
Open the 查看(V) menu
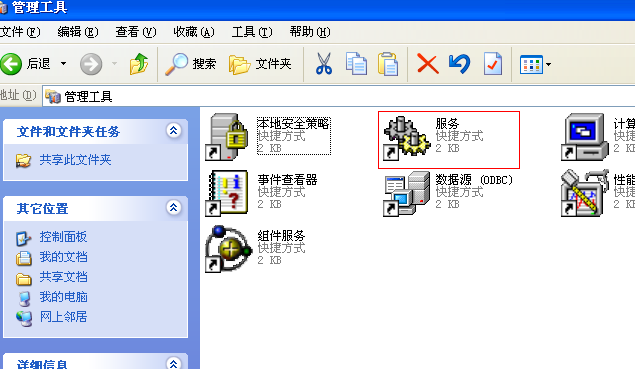(136, 32)
